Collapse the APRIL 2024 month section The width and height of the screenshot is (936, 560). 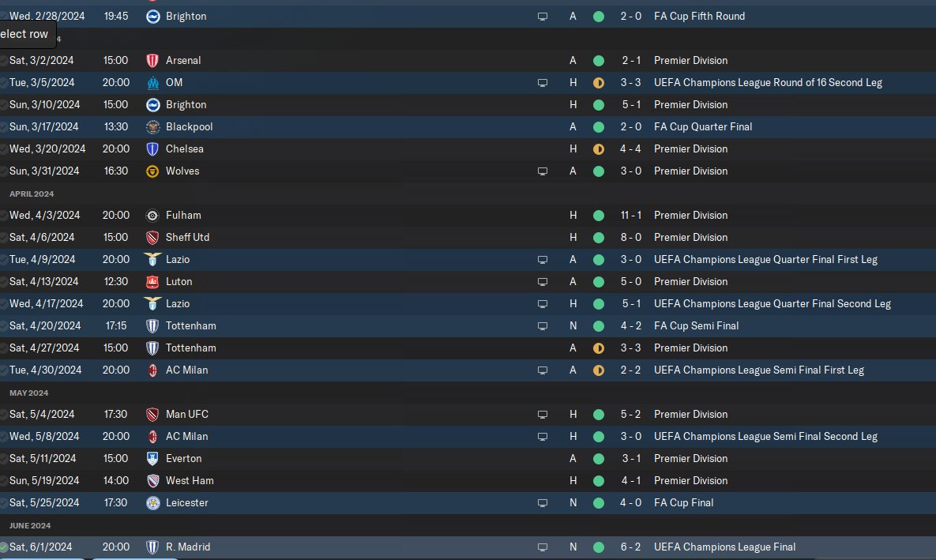click(32, 194)
